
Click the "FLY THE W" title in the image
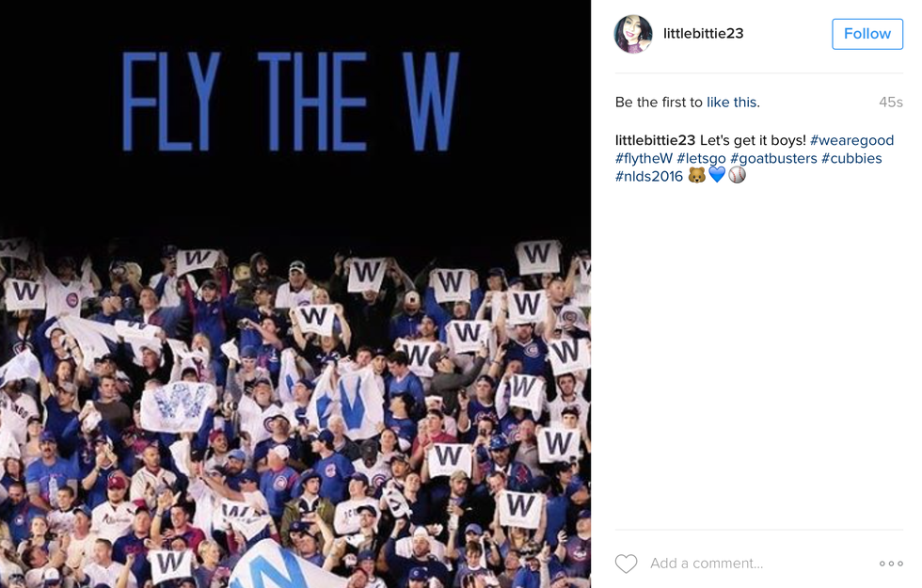pyautogui.click(x=291, y=102)
